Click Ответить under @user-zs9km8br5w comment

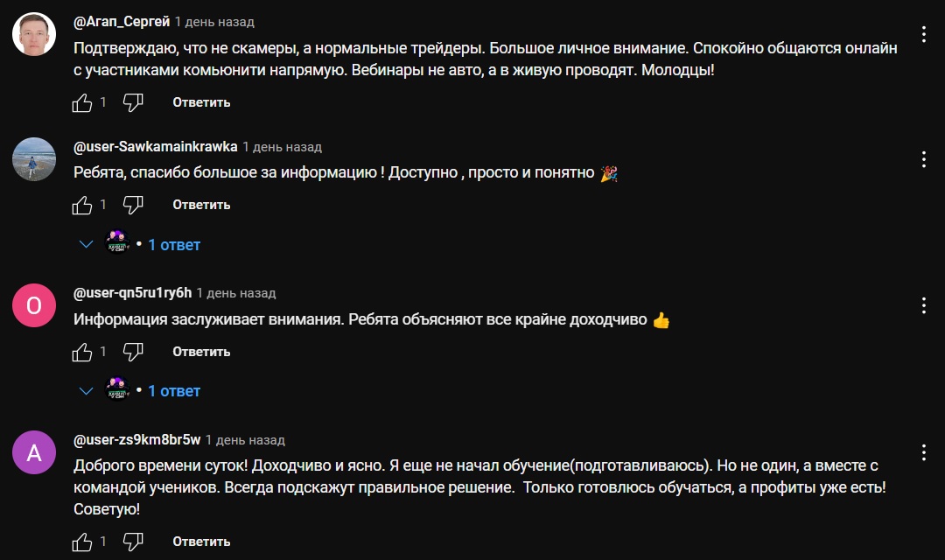pyautogui.click(x=201, y=542)
